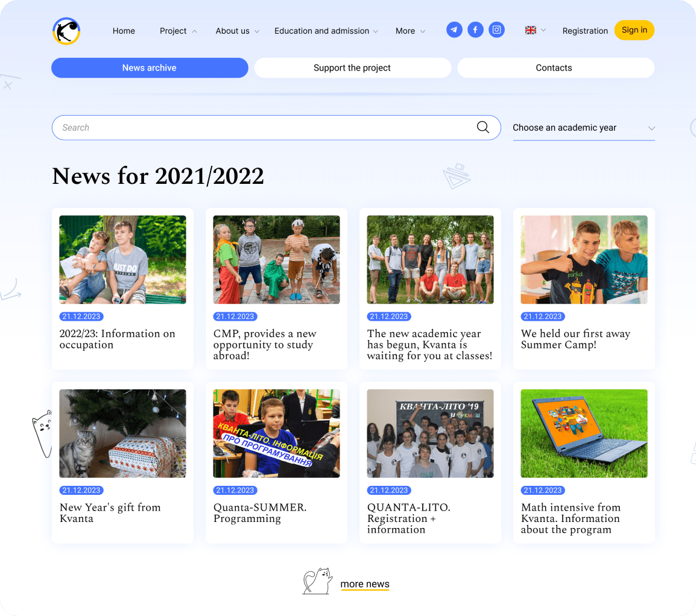Viewport: 696px width, 616px height.
Task: Expand the Education and admission menu
Action: [321, 31]
